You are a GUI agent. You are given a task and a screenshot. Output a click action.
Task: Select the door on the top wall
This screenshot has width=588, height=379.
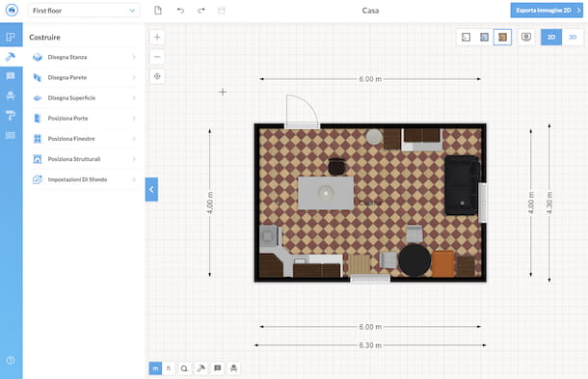coord(302,112)
